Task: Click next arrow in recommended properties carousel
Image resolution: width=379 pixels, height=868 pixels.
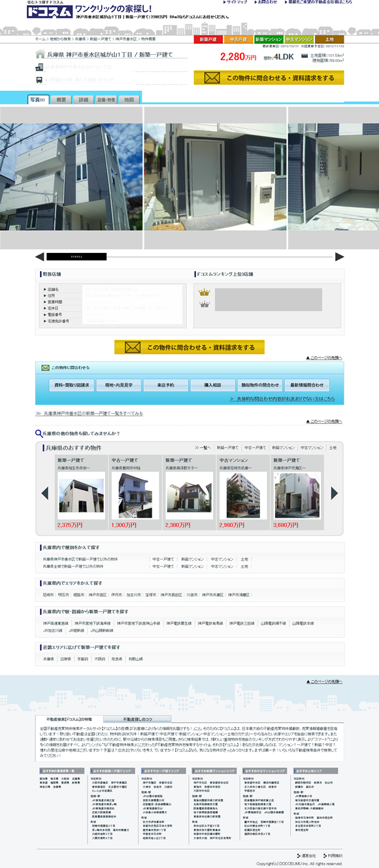Action: click(x=335, y=493)
